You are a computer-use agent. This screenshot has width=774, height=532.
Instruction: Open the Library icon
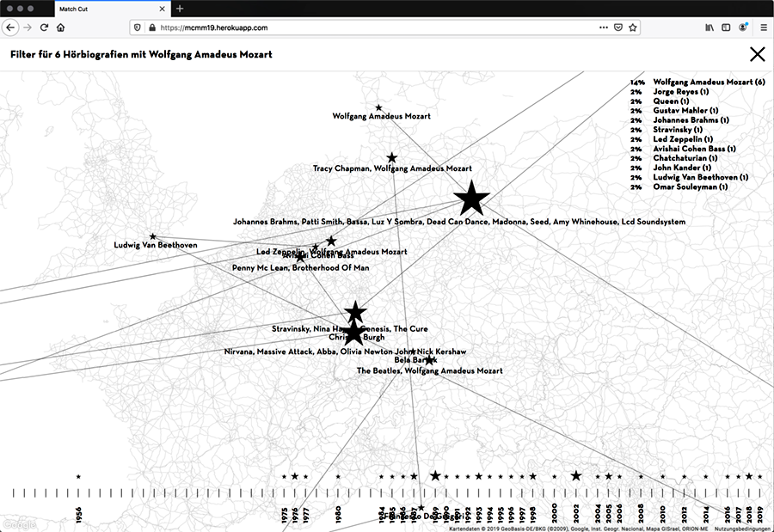[709, 28]
